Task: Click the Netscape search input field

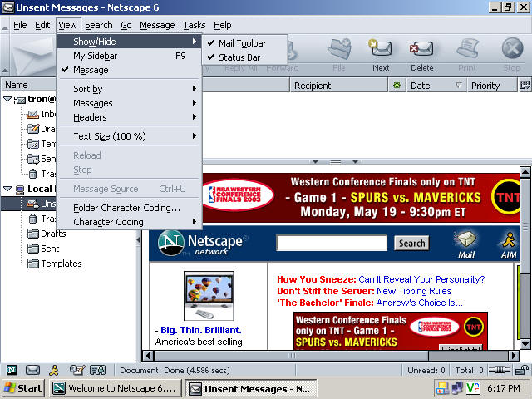Action: click(x=332, y=243)
